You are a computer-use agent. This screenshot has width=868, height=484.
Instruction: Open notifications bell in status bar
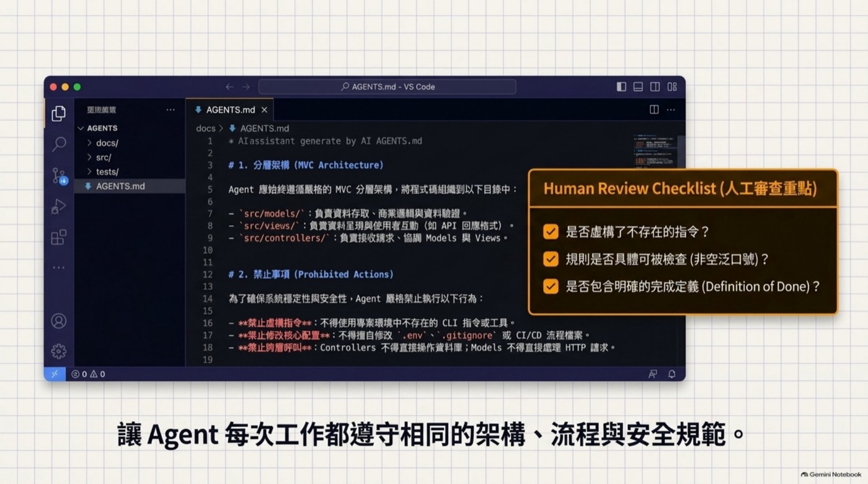671,374
